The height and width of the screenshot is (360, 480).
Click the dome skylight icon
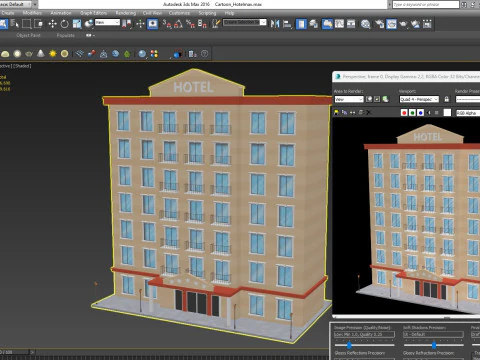point(5,54)
